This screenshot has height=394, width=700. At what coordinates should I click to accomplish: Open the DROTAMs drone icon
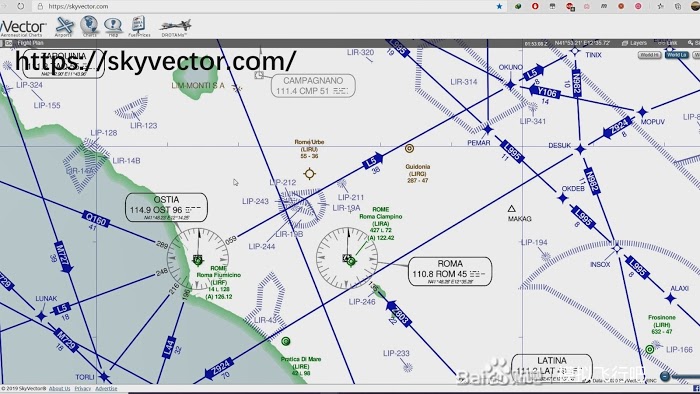coord(175,27)
